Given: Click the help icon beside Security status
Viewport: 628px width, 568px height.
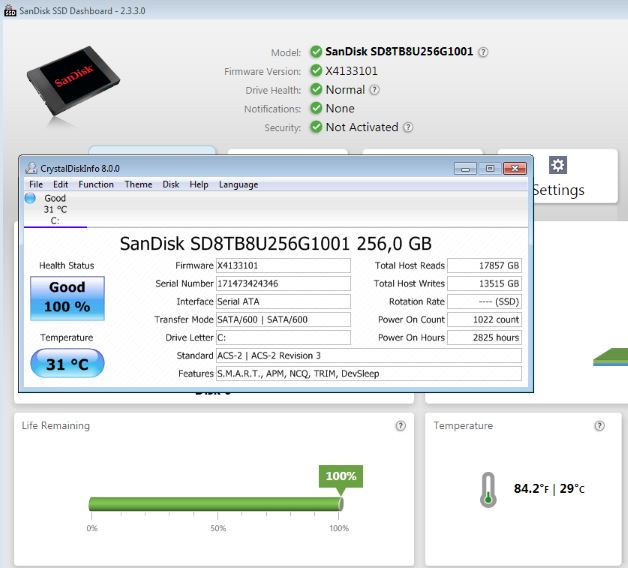Looking at the screenshot, I should [x=408, y=128].
